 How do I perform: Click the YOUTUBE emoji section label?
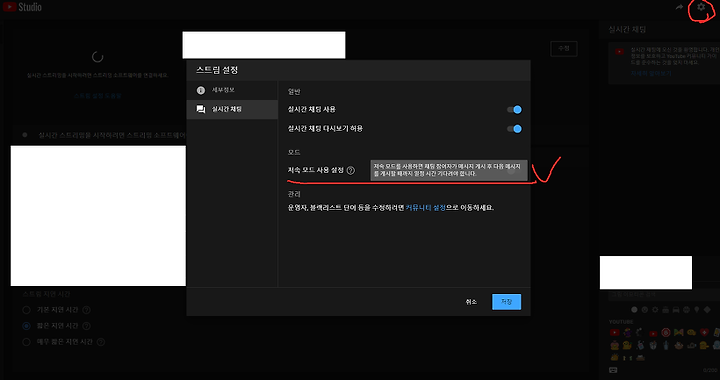click(x=621, y=322)
